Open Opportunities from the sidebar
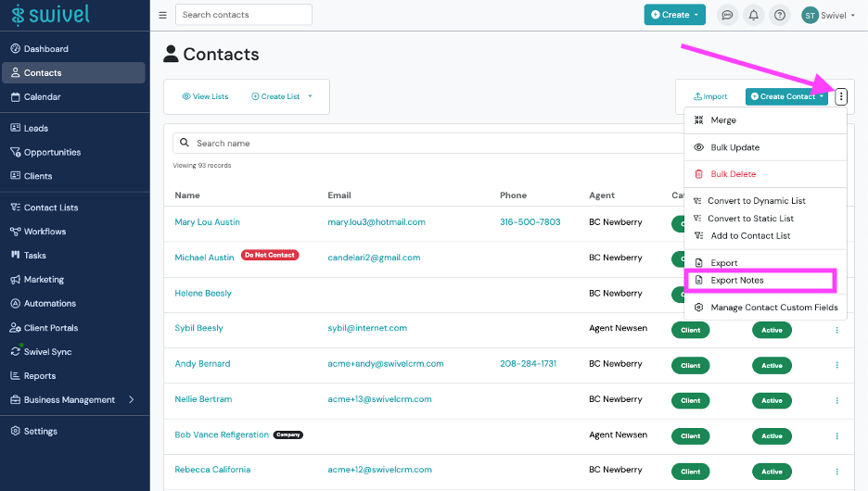 (x=46, y=152)
